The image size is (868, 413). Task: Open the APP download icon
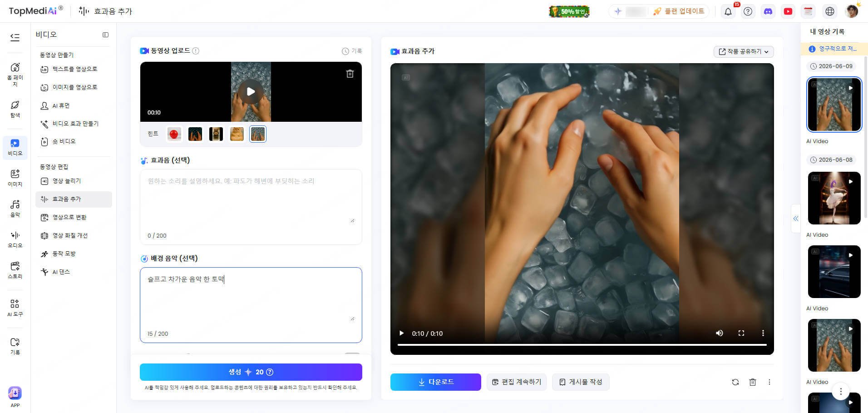tap(15, 397)
